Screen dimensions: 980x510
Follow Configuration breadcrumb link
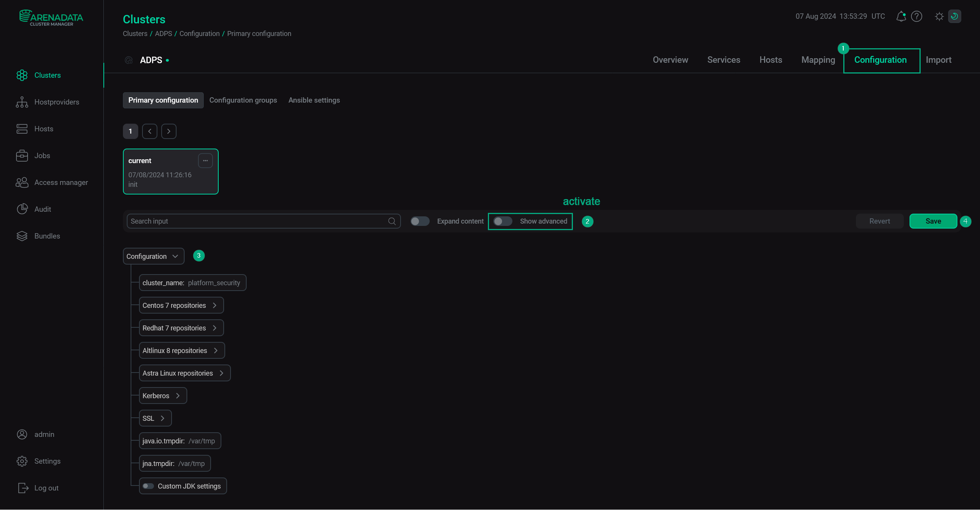(200, 33)
